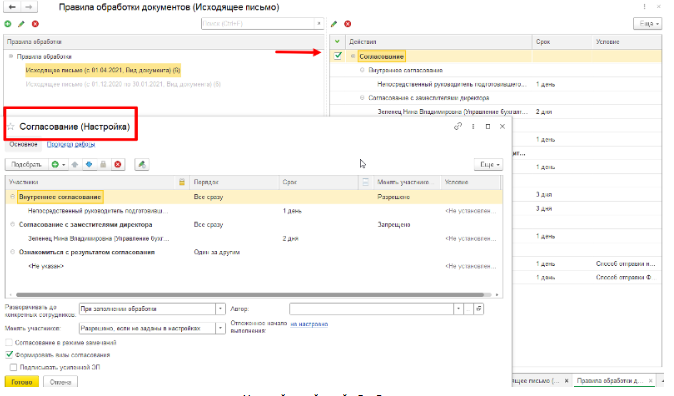The height and width of the screenshot is (396, 674).
Task: Select Непосредственный руководитель row in dialog
Action: 254,211
